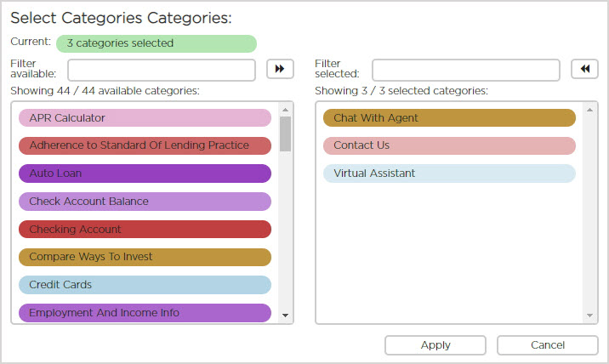Click the add all categories double-arrow button
Image resolution: width=609 pixels, height=364 pixels.
[280, 70]
